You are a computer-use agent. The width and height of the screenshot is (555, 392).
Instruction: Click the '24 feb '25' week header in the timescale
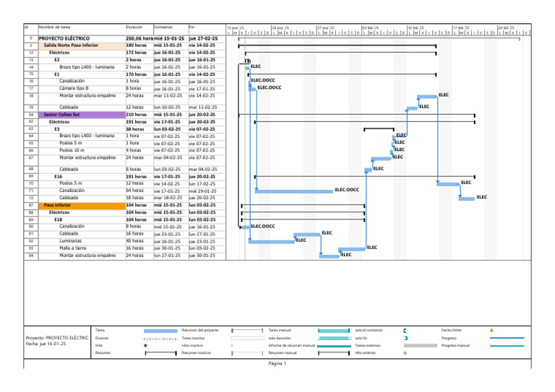pyautogui.click(x=506, y=27)
